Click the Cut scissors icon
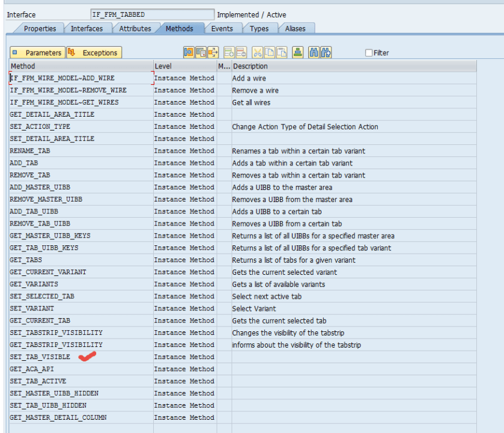 [x=258, y=52]
